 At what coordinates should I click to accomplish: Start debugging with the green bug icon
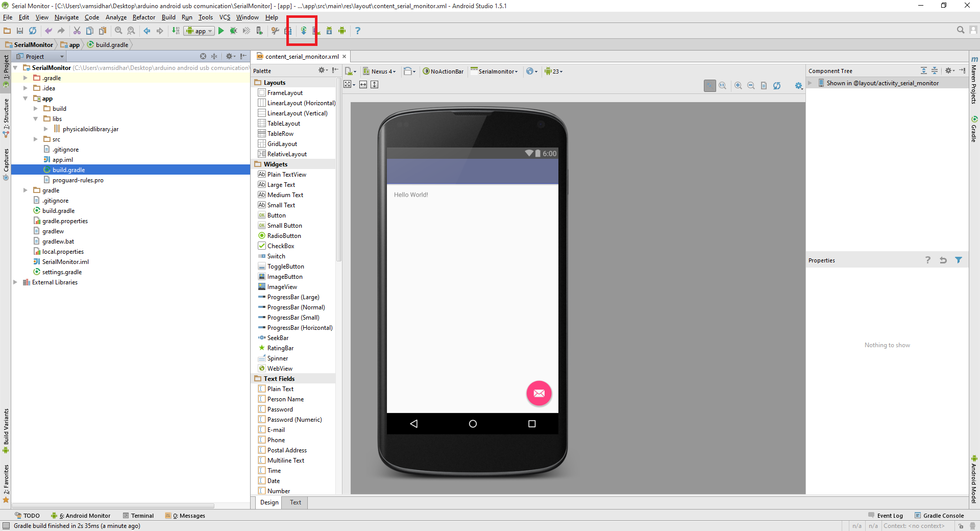233,31
